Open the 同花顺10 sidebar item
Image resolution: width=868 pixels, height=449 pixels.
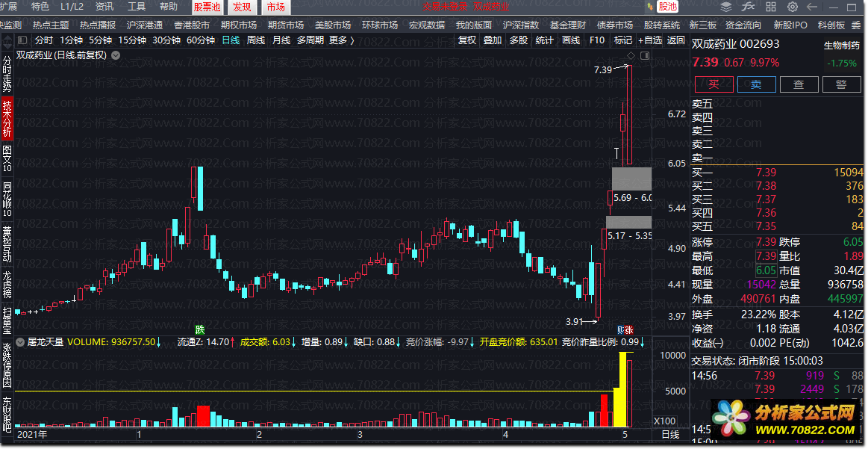7,199
